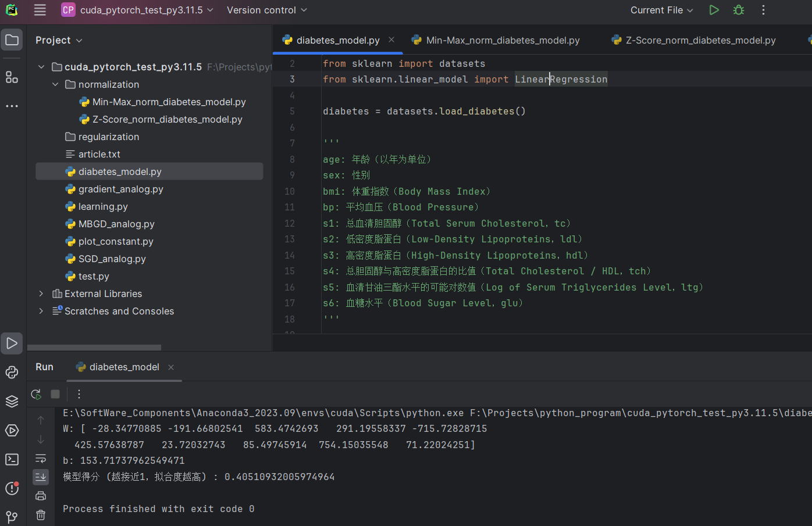Debug the current file
The width and height of the screenshot is (812, 526).
(x=739, y=10)
